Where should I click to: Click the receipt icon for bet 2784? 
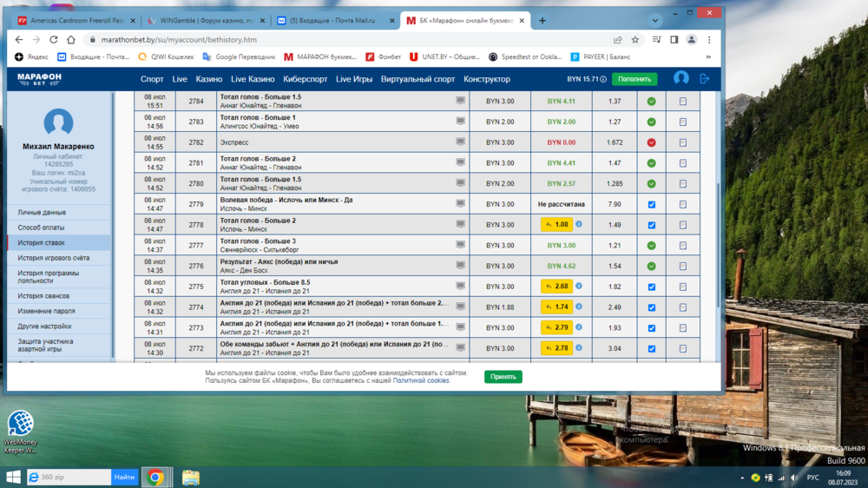pyautogui.click(x=683, y=102)
